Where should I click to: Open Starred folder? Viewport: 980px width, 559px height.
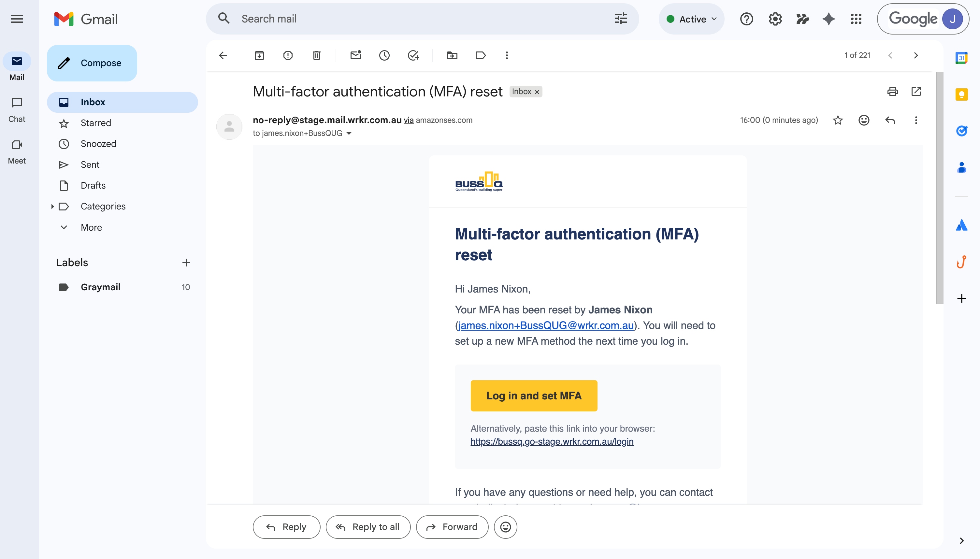point(122,123)
